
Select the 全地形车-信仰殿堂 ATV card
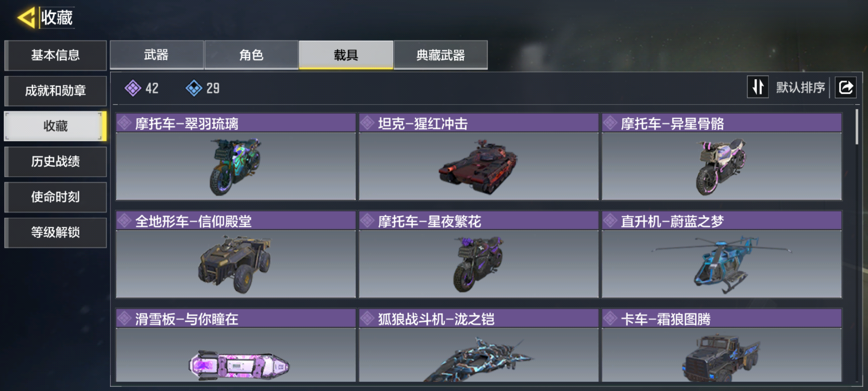(236, 254)
